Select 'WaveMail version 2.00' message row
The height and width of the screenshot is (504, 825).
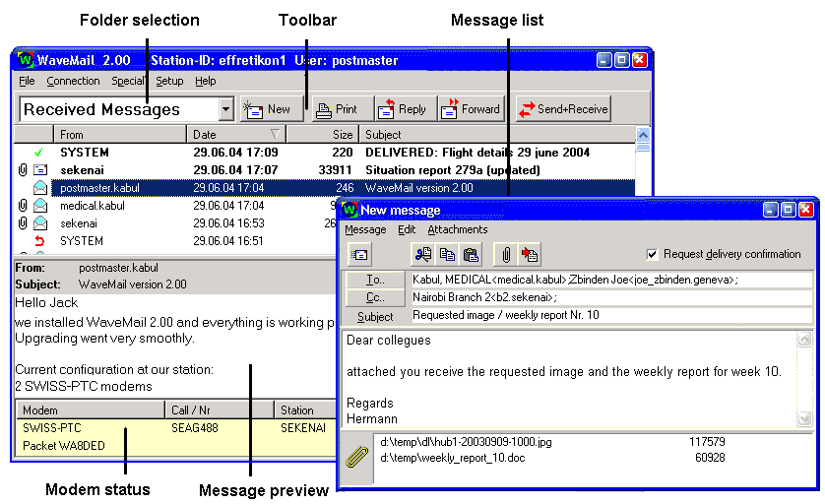[x=325, y=188]
